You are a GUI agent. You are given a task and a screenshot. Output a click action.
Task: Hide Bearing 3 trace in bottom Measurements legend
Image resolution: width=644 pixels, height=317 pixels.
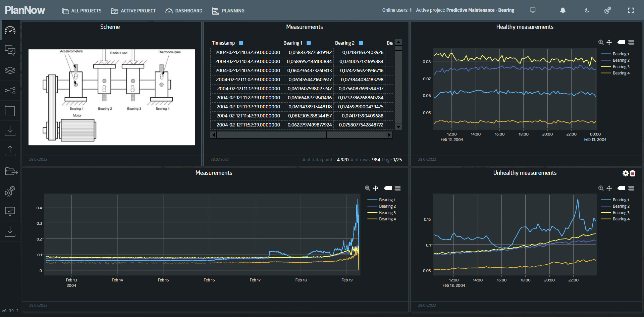click(x=382, y=213)
